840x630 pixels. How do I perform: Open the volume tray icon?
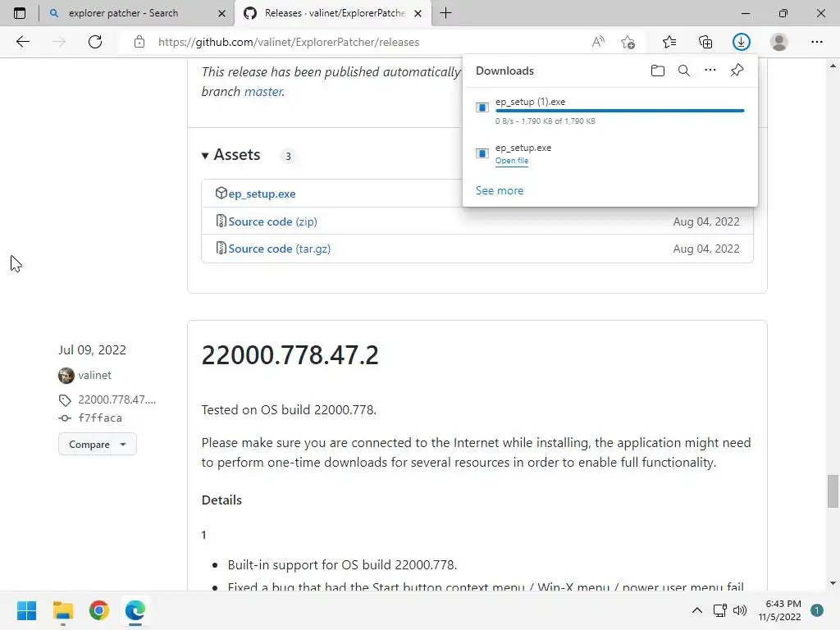pyautogui.click(x=740, y=610)
